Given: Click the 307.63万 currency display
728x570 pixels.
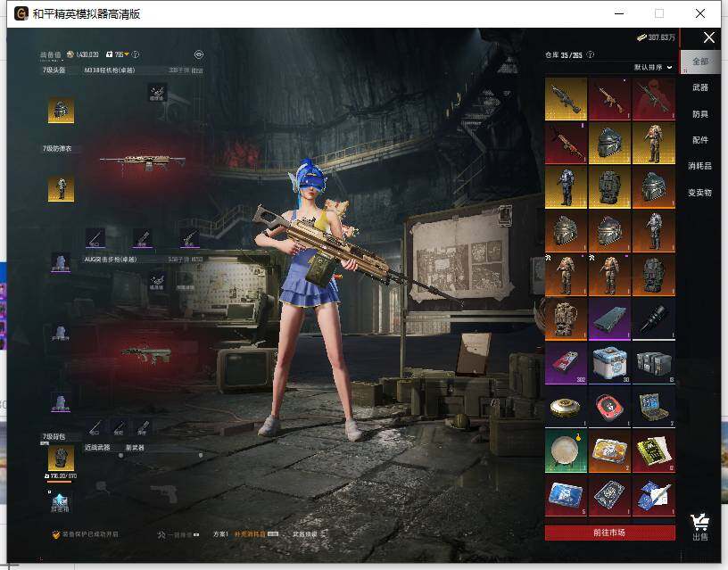Looking at the screenshot, I should [x=657, y=37].
